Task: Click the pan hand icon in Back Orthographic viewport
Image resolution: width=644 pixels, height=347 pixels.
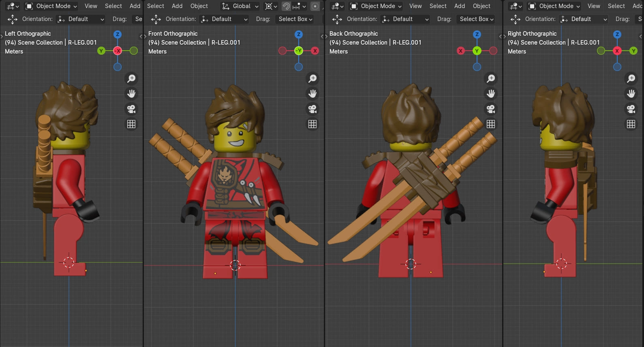Action: 491,94
